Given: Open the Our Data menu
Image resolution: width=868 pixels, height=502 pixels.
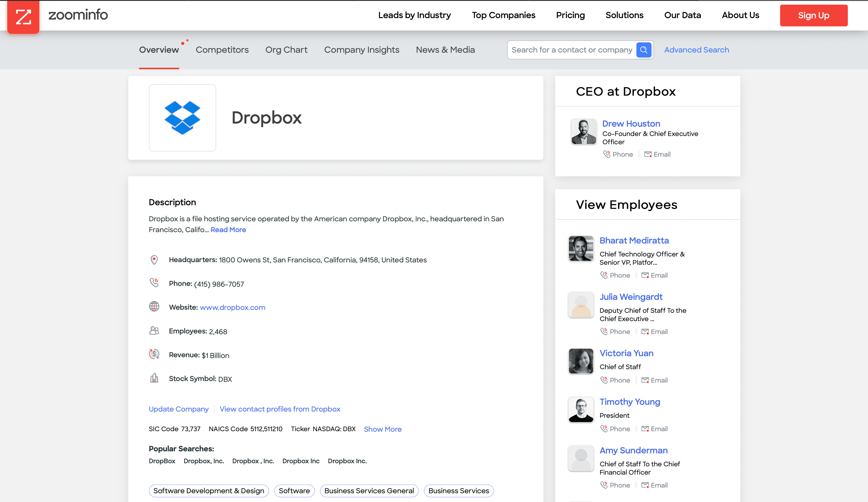Looking at the screenshot, I should (x=682, y=15).
